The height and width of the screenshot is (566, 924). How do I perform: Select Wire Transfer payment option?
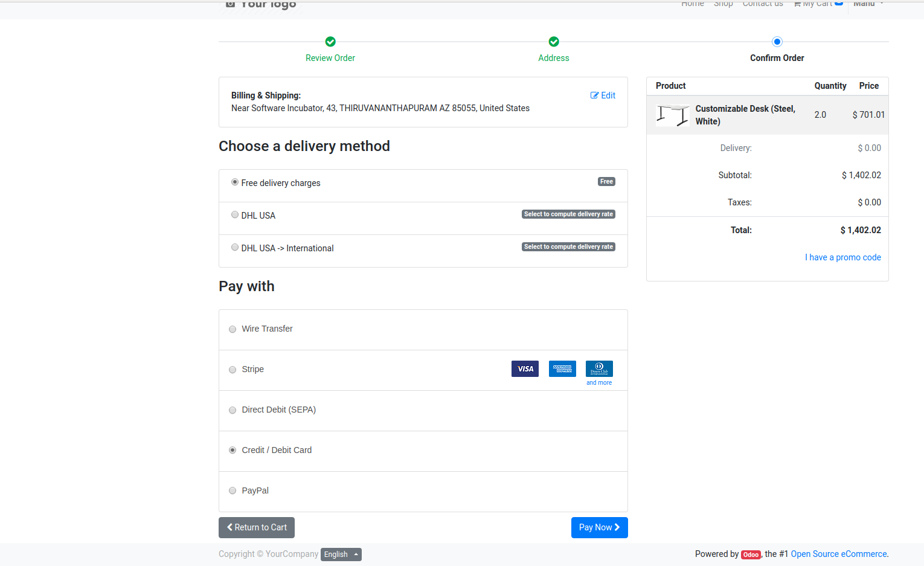point(233,329)
